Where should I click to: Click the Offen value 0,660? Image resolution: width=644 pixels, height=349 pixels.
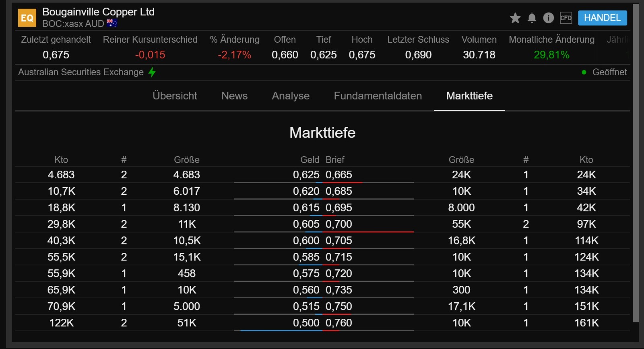pos(285,55)
